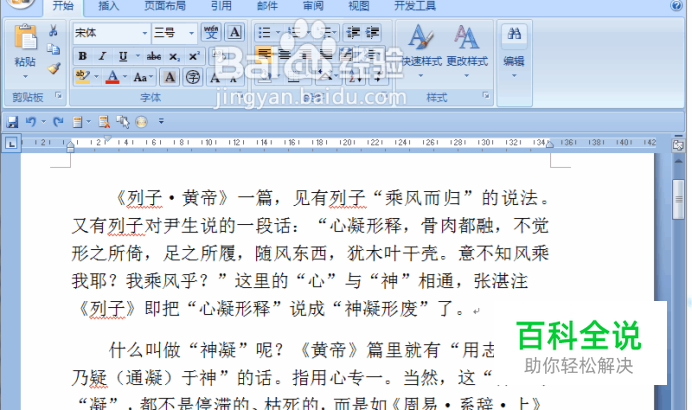Click the tab stop selector L icon left of ruler
The height and width of the screenshot is (410, 692).
tap(11, 143)
